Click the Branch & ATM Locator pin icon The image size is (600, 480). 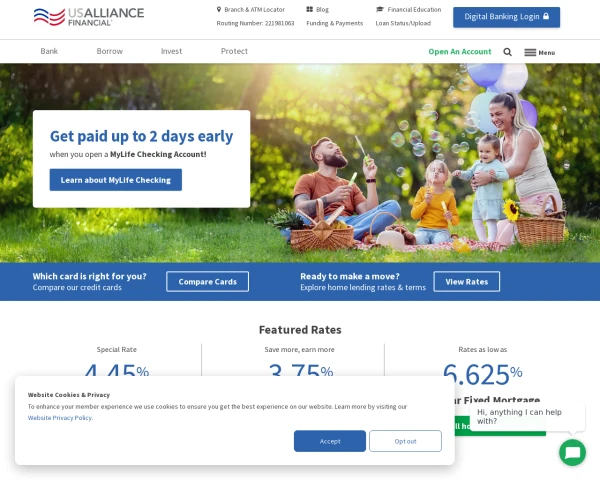coord(219,9)
